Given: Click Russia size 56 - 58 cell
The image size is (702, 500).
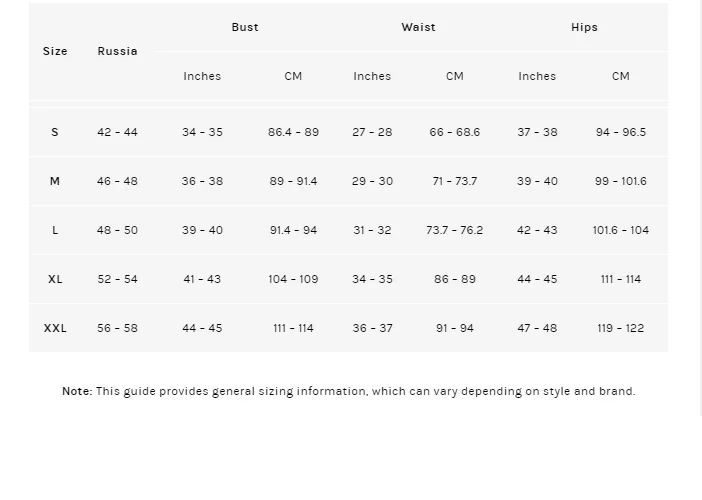Looking at the screenshot, I should [117, 328].
